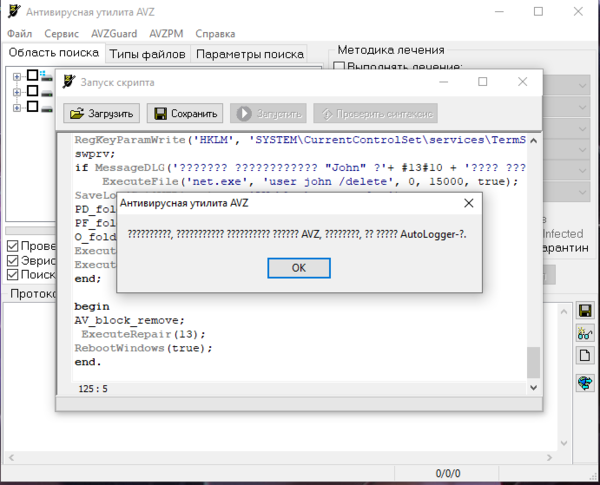Open second treatment method dropdown
This screenshot has width=600, height=485.
tap(583, 107)
